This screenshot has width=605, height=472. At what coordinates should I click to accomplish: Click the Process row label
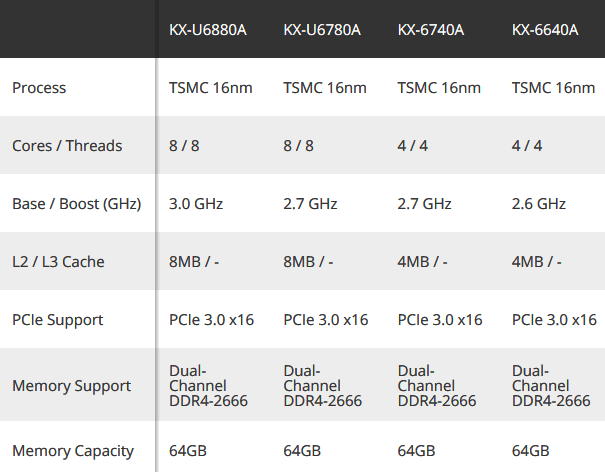click(39, 88)
